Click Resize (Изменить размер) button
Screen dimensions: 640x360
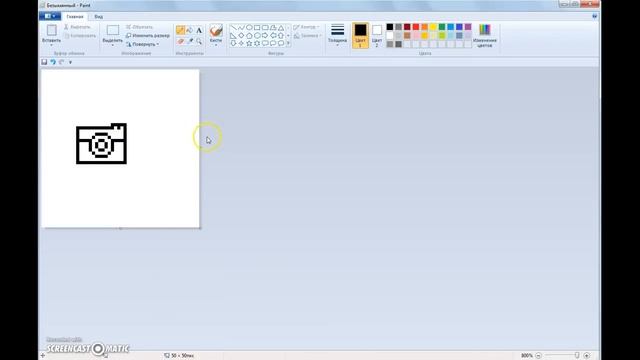tap(148, 36)
